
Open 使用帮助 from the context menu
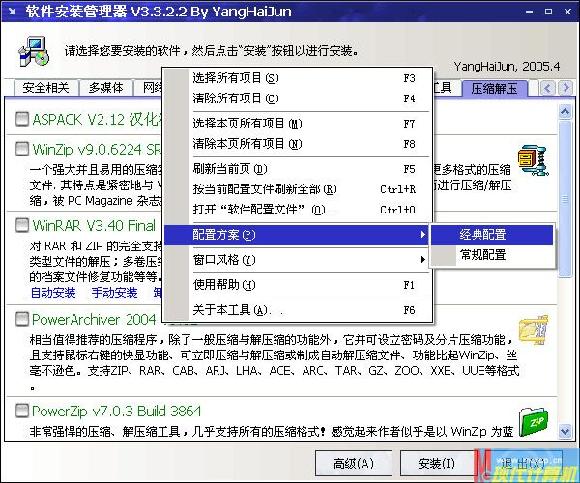click(x=296, y=285)
